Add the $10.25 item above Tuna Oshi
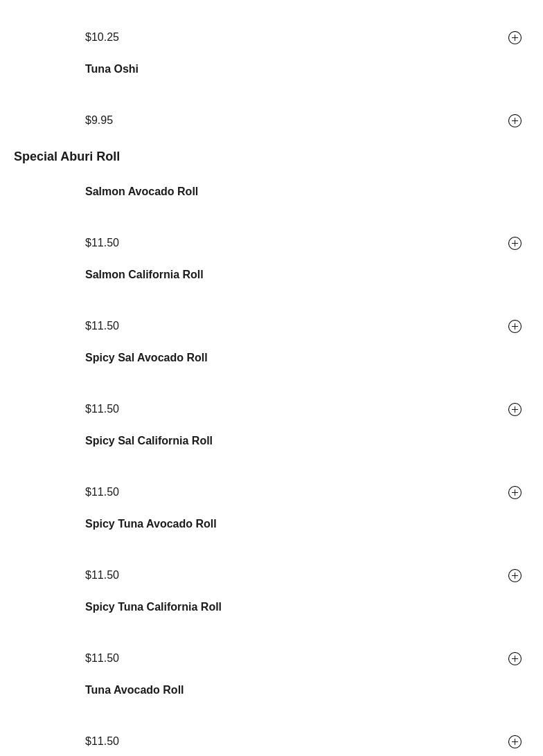The image size is (543, 756). pyautogui.click(x=515, y=37)
